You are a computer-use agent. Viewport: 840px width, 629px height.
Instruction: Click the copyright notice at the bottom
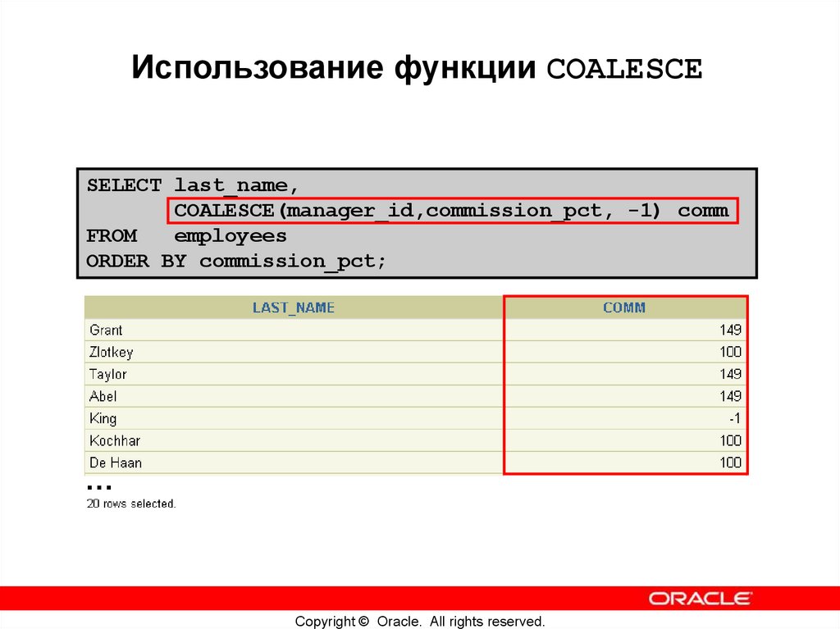click(x=420, y=621)
